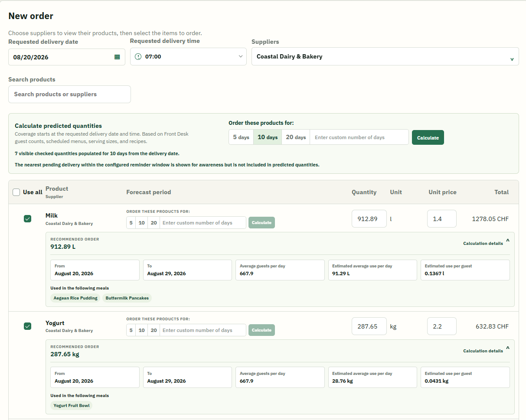Image resolution: width=526 pixels, height=420 pixels.
Task: Select 5 days in the main forecast selector
Action: [x=241, y=137]
